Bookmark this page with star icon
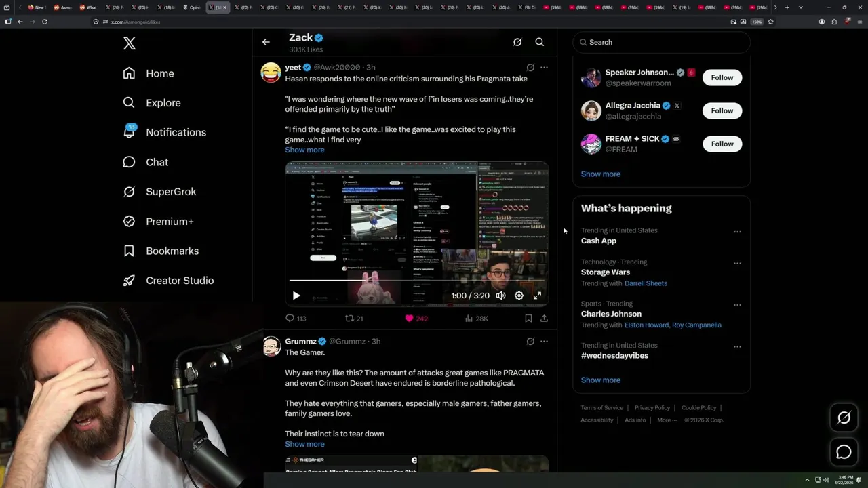 point(770,22)
